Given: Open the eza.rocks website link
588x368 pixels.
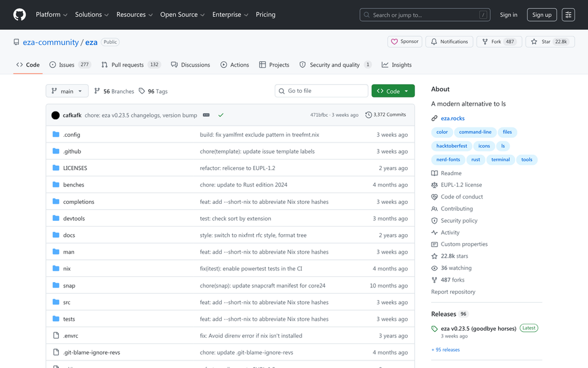Looking at the screenshot, I should point(453,118).
